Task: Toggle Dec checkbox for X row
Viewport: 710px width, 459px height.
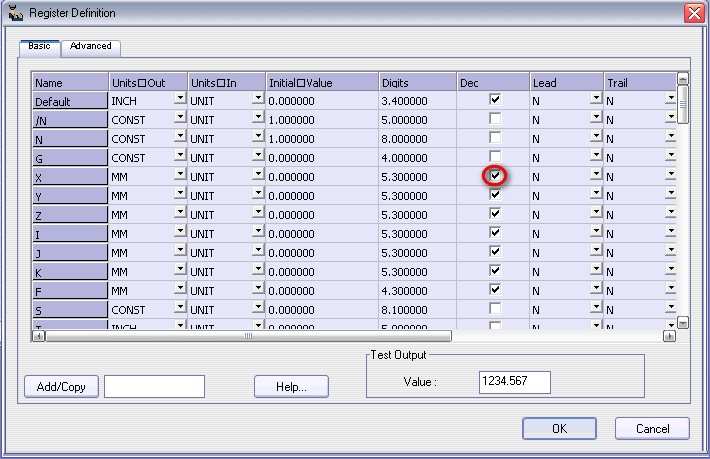Action: click(x=495, y=175)
